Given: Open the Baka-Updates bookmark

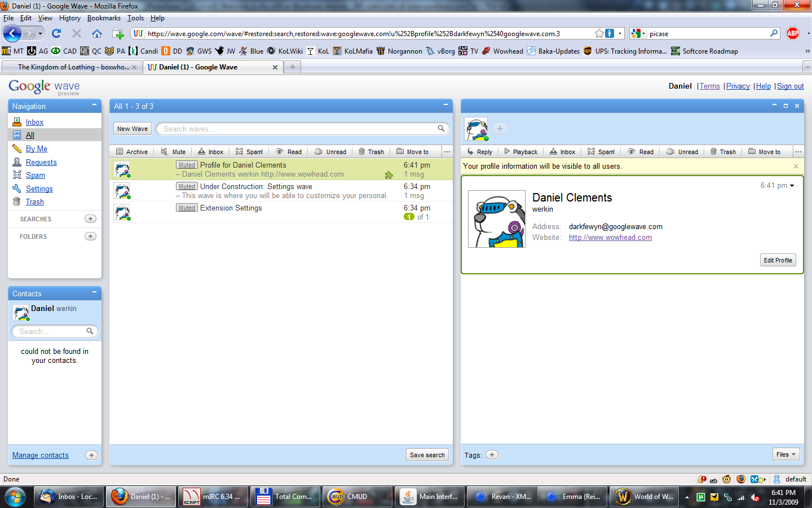Looking at the screenshot, I should pyautogui.click(x=553, y=51).
